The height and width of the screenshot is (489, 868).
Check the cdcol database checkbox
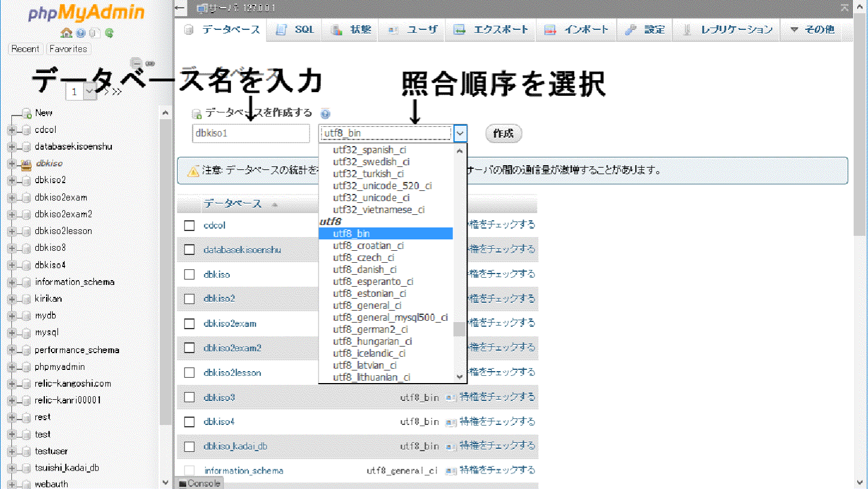click(190, 226)
